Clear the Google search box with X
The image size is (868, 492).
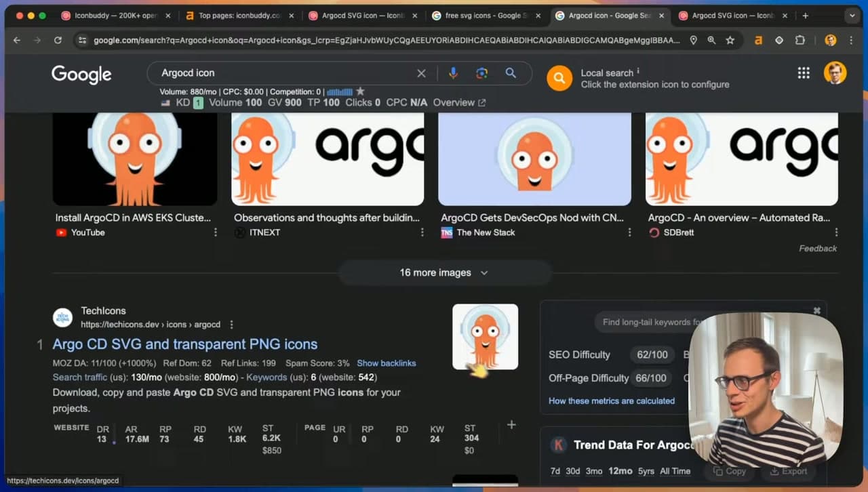tap(421, 73)
